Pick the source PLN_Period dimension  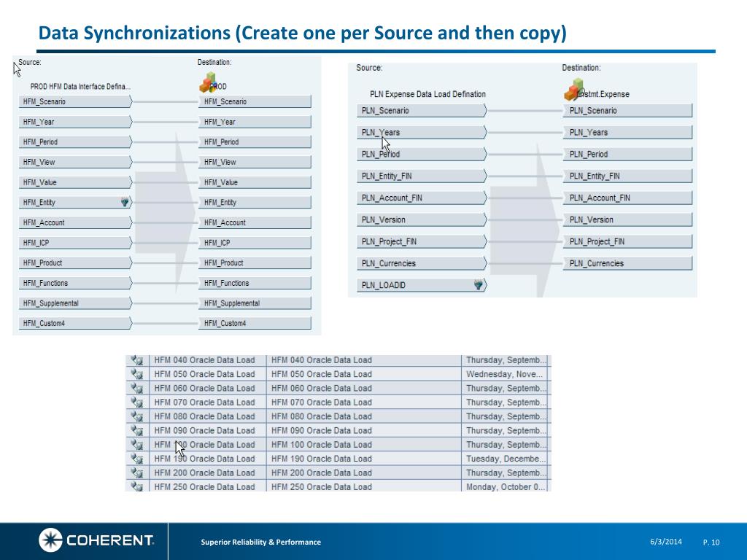pos(422,155)
